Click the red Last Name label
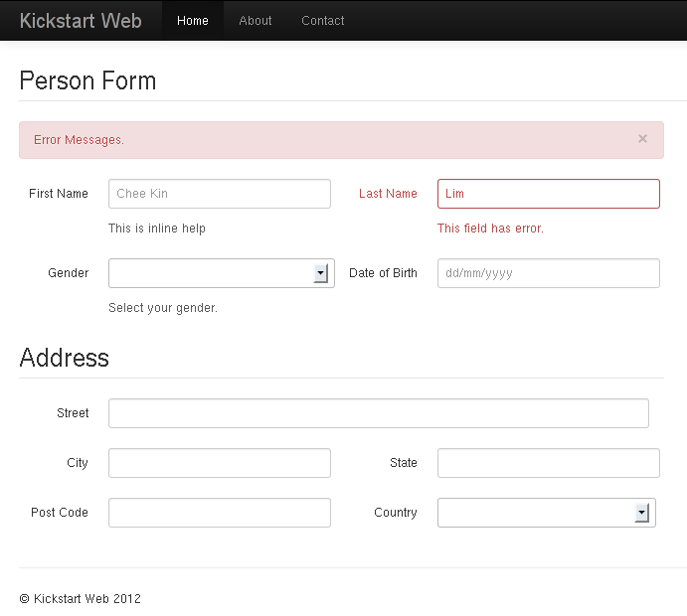 (x=388, y=194)
